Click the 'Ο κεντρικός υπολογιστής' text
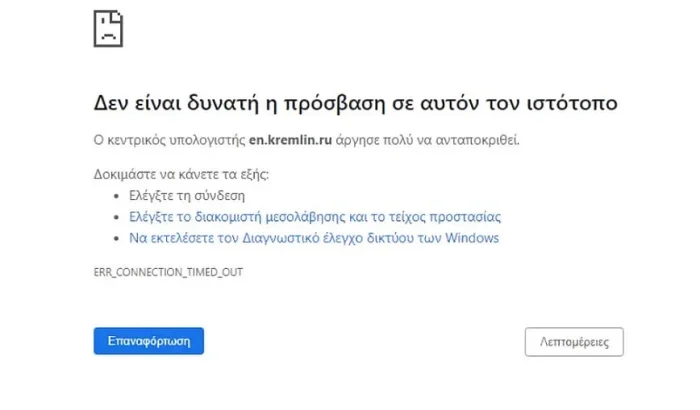This screenshot has height=410, width=700. 170,140
